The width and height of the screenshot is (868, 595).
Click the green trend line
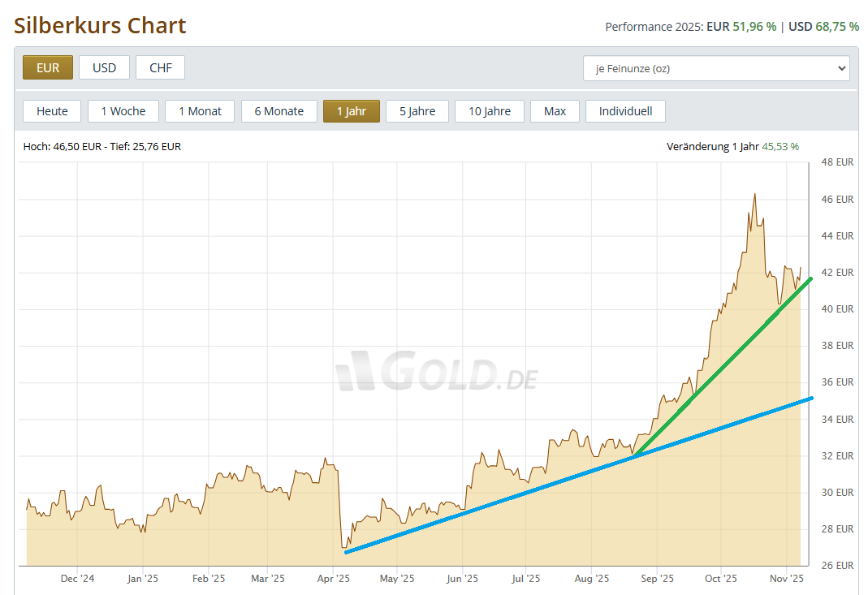tap(723, 365)
